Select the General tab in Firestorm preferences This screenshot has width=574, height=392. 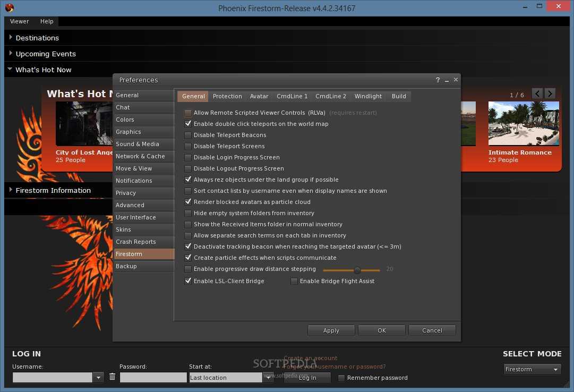193,96
